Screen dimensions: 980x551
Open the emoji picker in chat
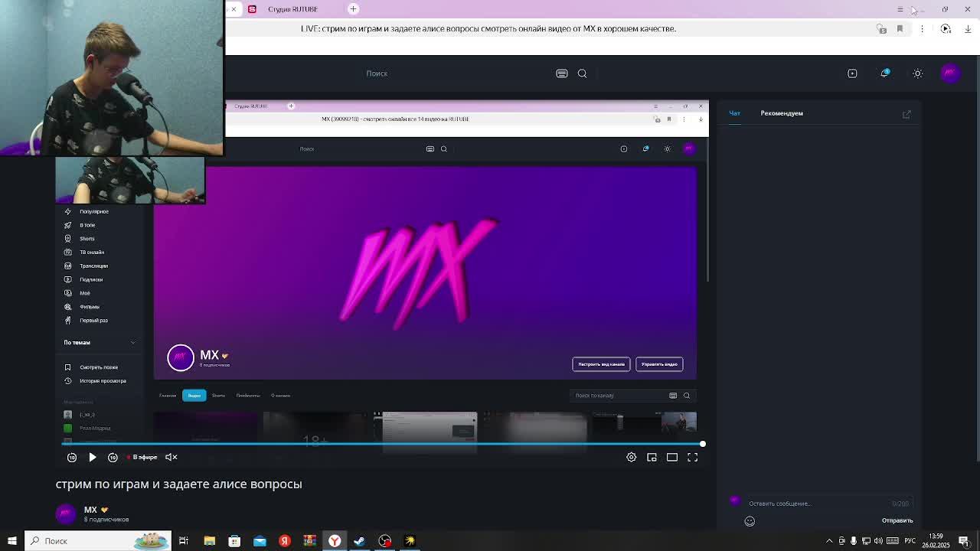[x=750, y=521]
